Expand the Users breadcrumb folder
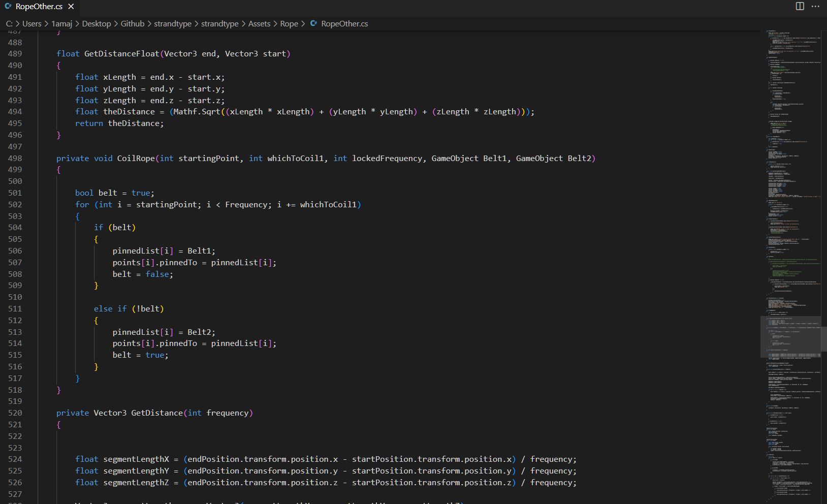827x504 pixels. (31, 23)
